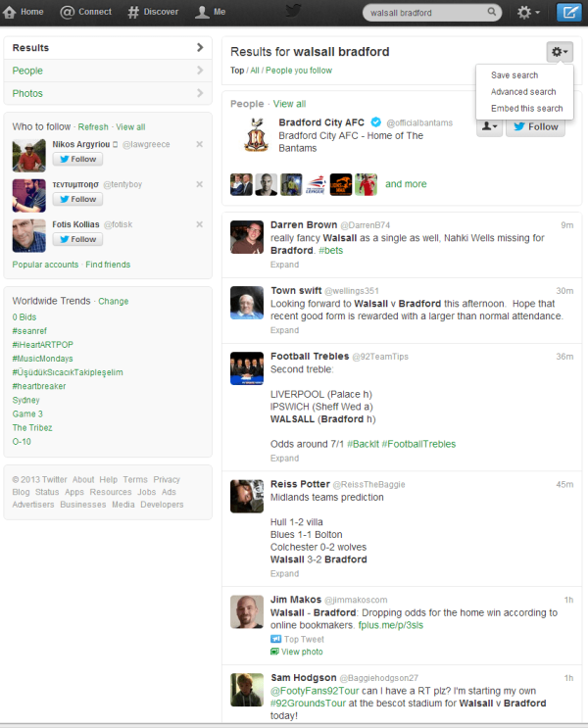
Task: Click the search magnifier icon
Action: pyautogui.click(x=491, y=12)
